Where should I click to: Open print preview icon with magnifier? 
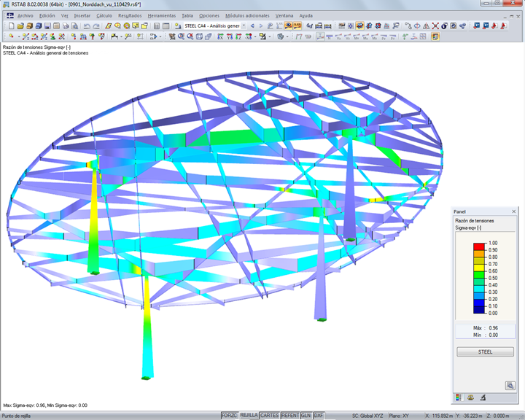coord(74,26)
